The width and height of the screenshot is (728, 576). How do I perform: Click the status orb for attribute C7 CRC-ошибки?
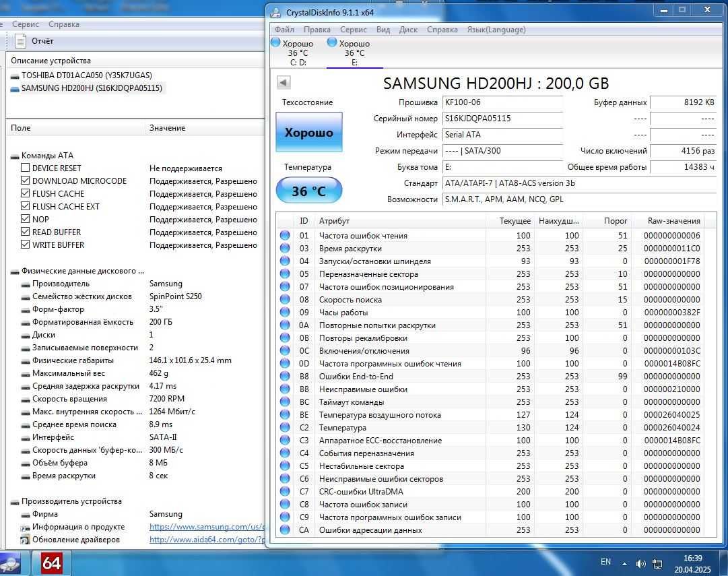point(285,492)
